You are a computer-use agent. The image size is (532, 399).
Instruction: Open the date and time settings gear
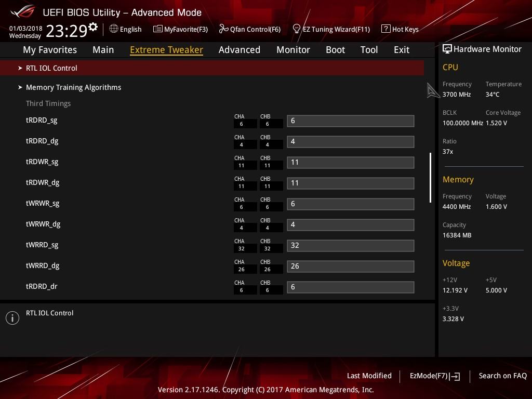coord(93,27)
